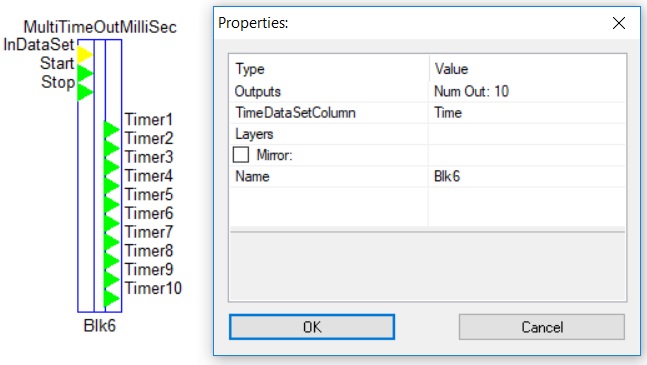Close the Properties dialog window

(x=619, y=23)
